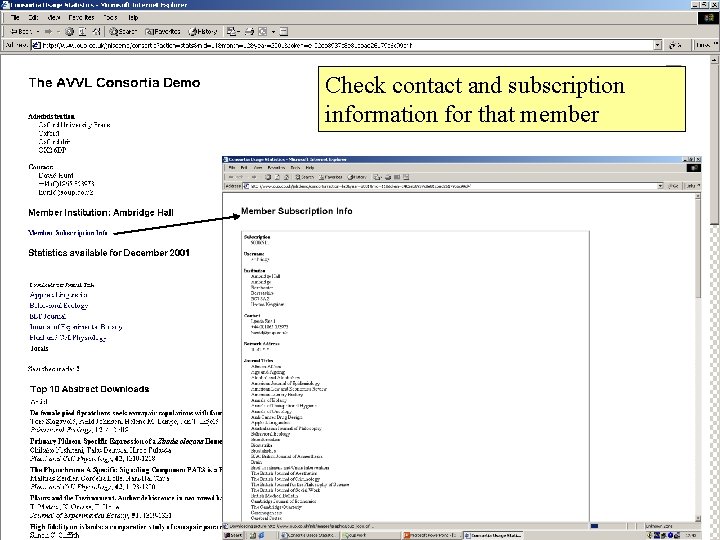Image resolution: width=720 pixels, height=540 pixels.
Task: Click the Internet Explorer quick launch icon
Action: pos(261,535)
